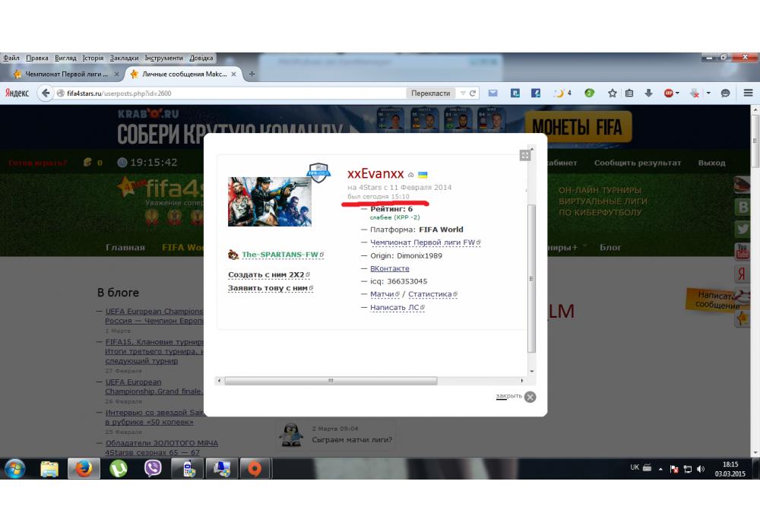Screen dimensions: 760x532
Task: Open the Yandex Я icon in side strip
Action: click(x=742, y=274)
